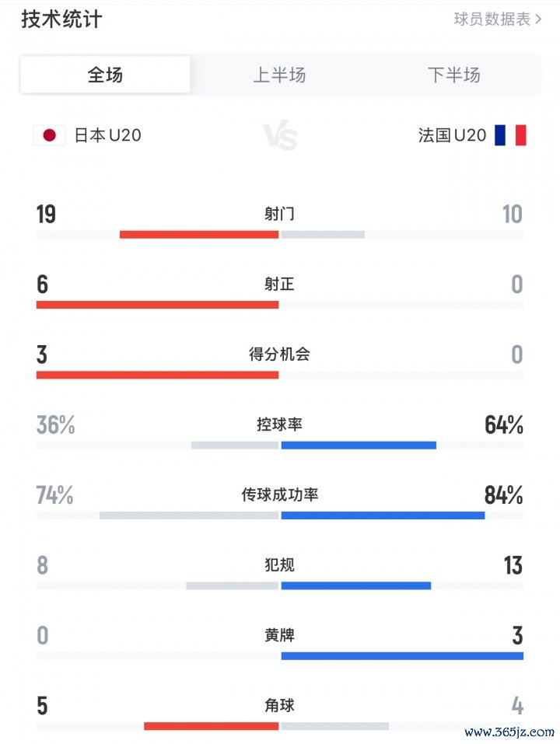The image size is (560, 744).
Task: Click the blue 黄牌 yellow cards bar
Action: pyautogui.click(x=402, y=655)
